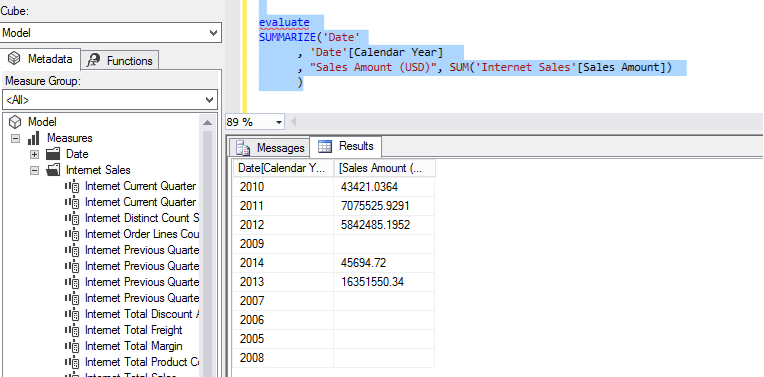Select Internet Total Margin measure
Screen dimensions: 764x377
click(134, 346)
